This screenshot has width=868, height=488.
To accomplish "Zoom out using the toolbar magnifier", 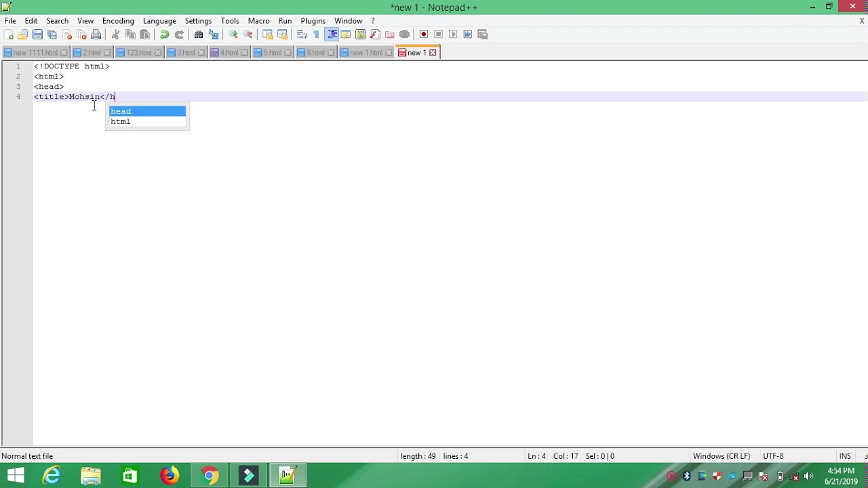I will (248, 35).
